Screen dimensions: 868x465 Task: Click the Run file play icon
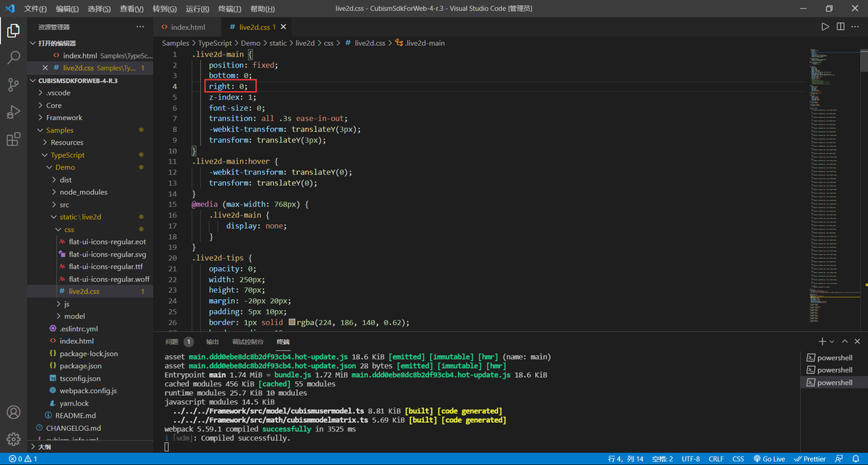point(825,26)
